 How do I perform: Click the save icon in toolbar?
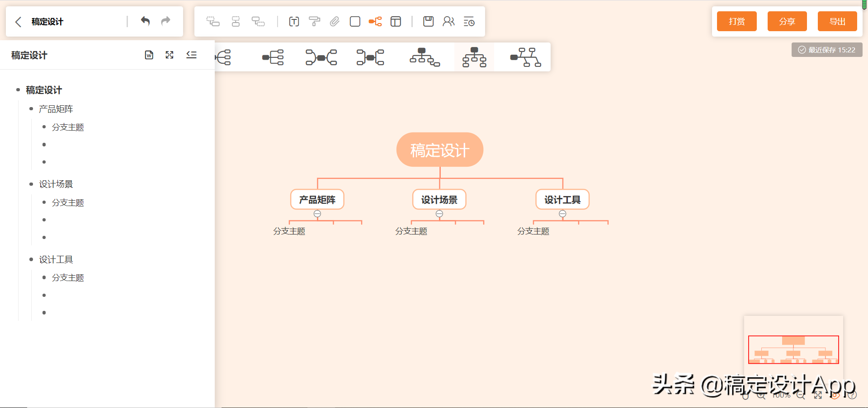428,21
